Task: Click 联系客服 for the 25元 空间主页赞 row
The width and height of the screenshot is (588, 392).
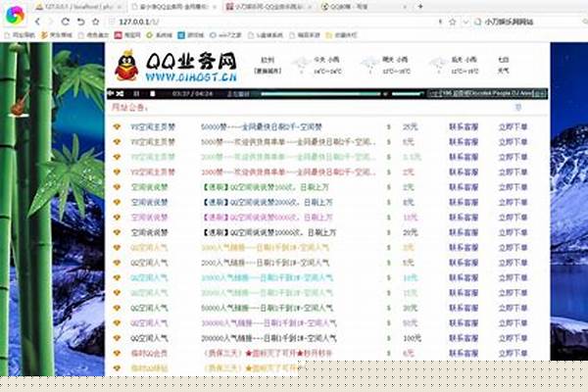Action: click(464, 127)
